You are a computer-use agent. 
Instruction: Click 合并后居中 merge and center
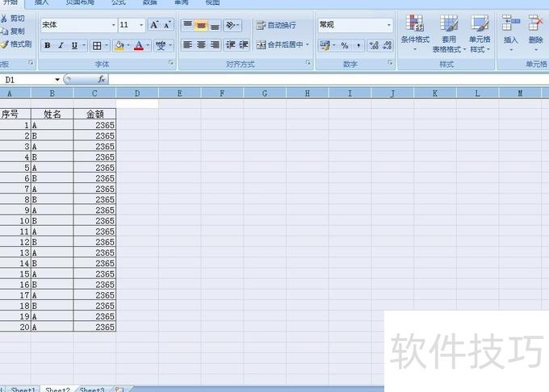coord(279,44)
